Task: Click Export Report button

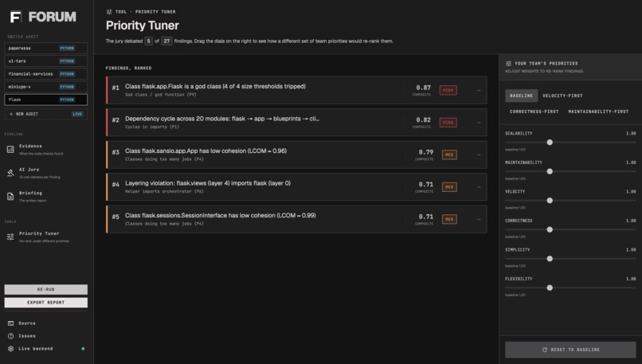Action: pos(46,303)
